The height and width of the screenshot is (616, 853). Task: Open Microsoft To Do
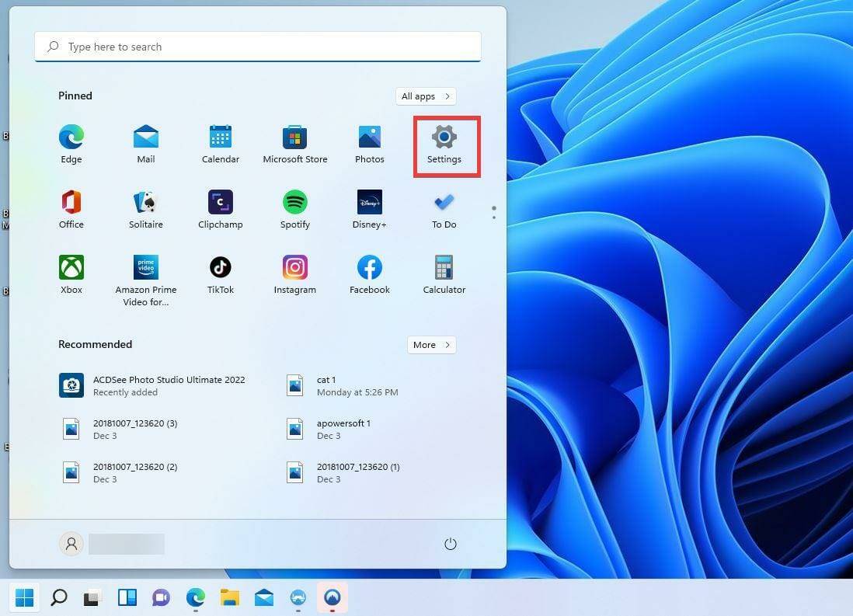[444, 201]
